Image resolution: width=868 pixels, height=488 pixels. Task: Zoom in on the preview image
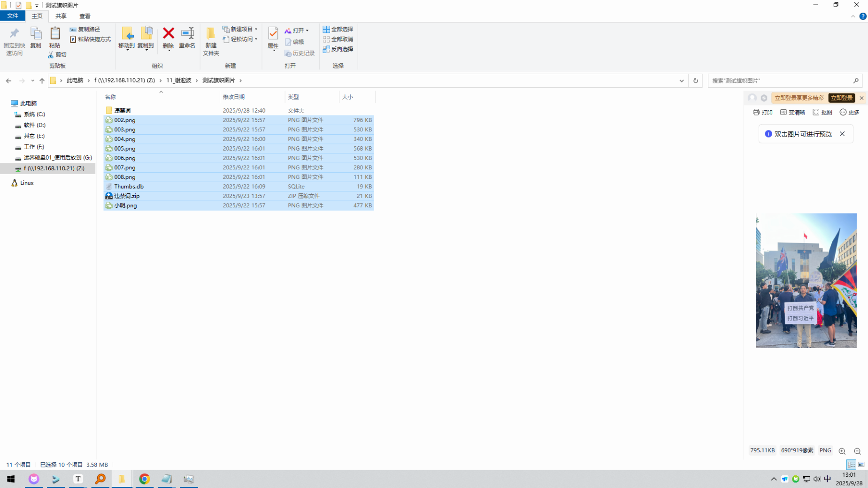pyautogui.click(x=842, y=451)
